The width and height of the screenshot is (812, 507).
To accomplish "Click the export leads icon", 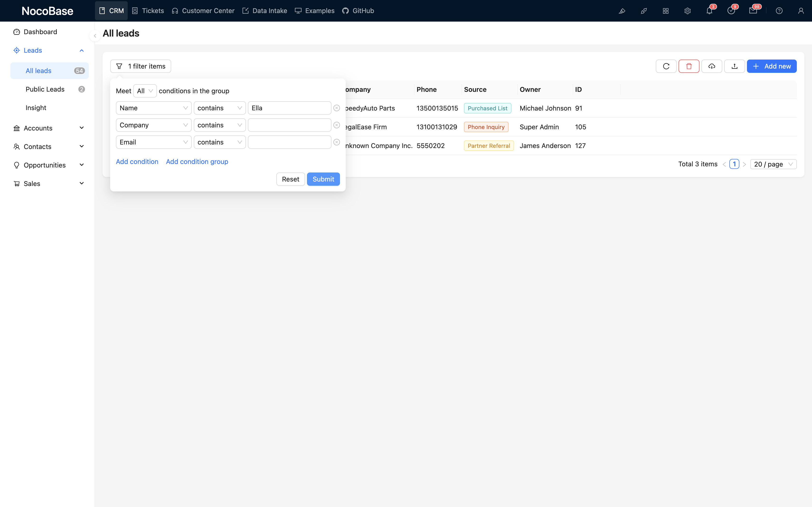I will point(735,66).
